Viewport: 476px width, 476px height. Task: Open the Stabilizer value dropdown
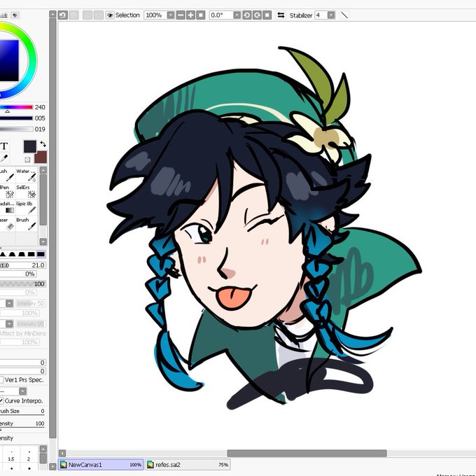[331, 15]
